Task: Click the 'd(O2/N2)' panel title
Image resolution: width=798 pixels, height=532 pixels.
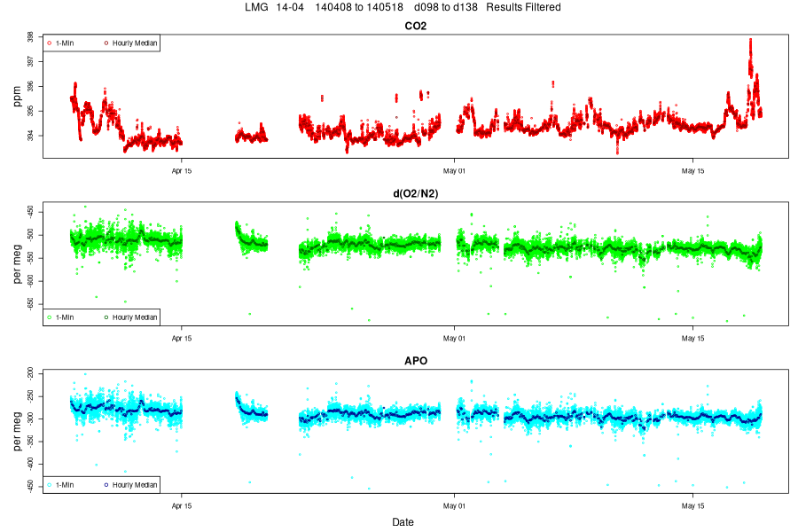Action: coord(415,193)
